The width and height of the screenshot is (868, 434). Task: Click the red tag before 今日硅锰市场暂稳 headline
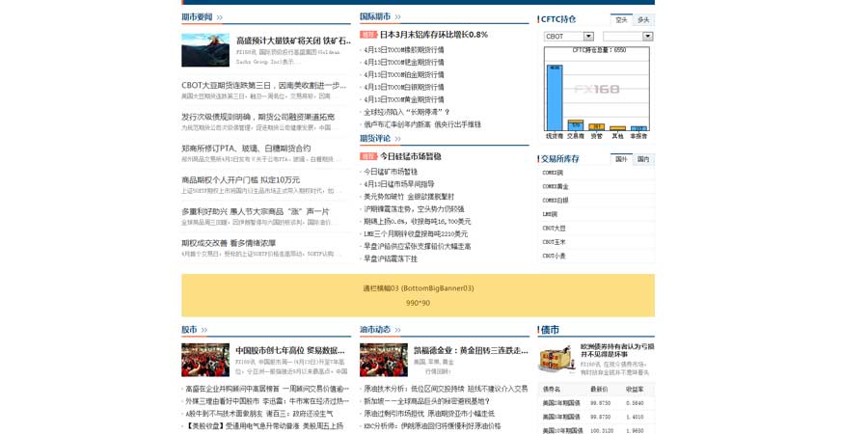point(368,156)
